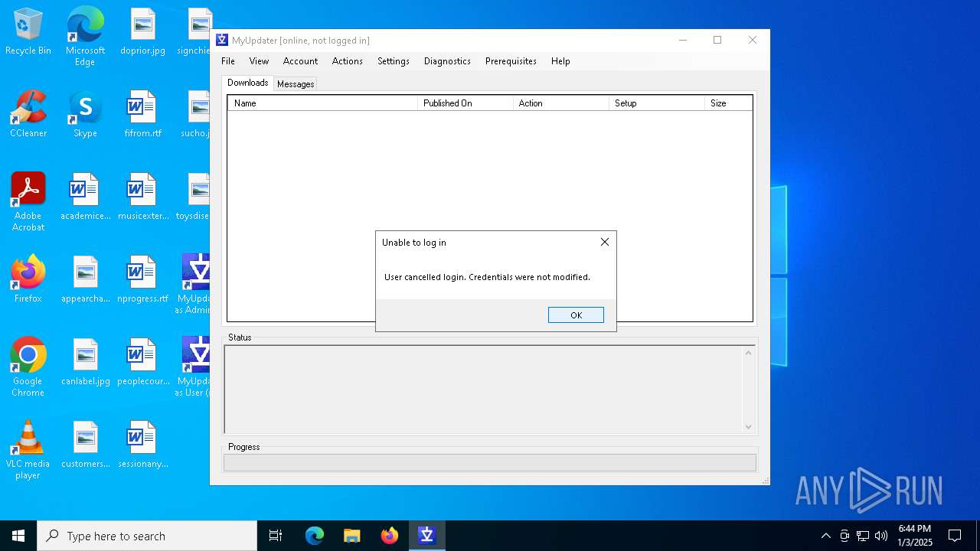Sort by the Setup column header
980x551 pixels.
click(x=657, y=103)
